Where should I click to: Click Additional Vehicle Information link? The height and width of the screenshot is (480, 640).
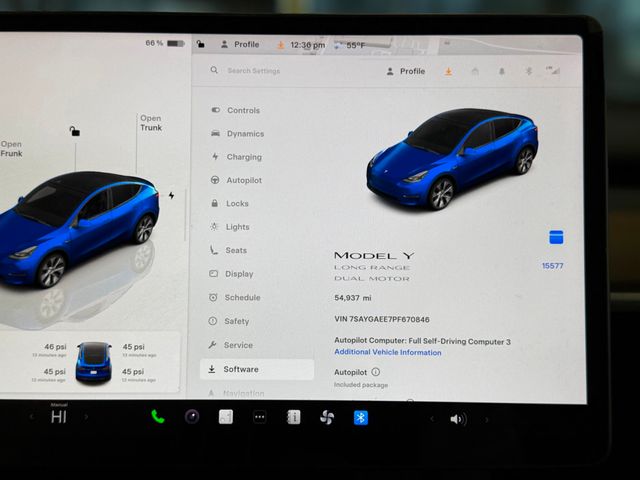pyautogui.click(x=388, y=352)
